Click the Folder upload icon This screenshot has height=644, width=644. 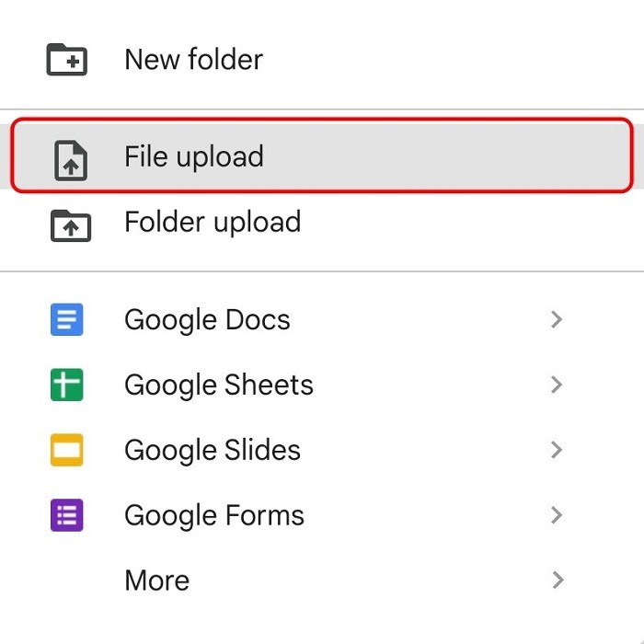tap(70, 224)
